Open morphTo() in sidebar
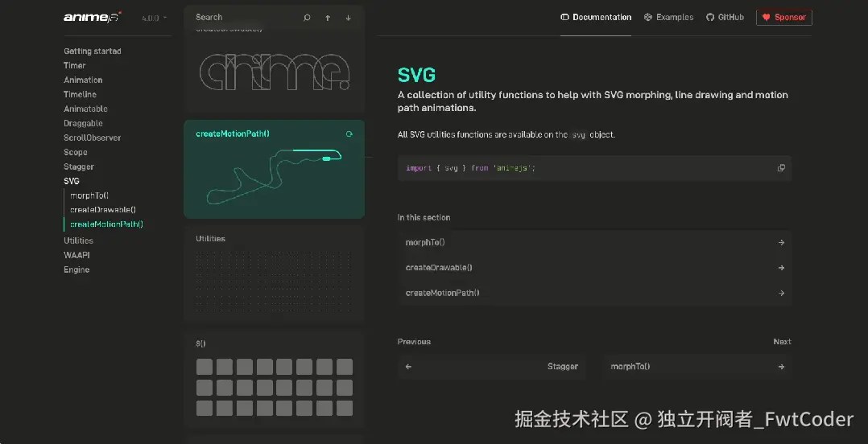The image size is (868, 444). tap(89, 195)
